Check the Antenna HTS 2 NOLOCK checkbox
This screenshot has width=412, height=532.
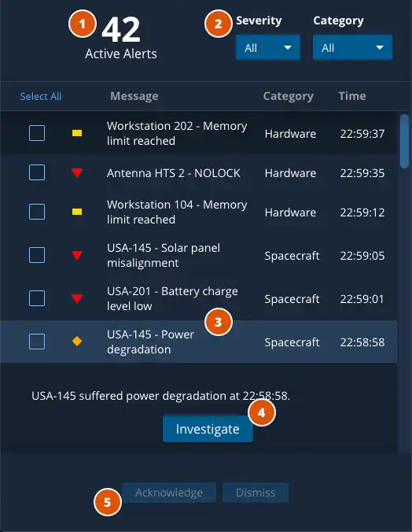pyautogui.click(x=37, y=172)
